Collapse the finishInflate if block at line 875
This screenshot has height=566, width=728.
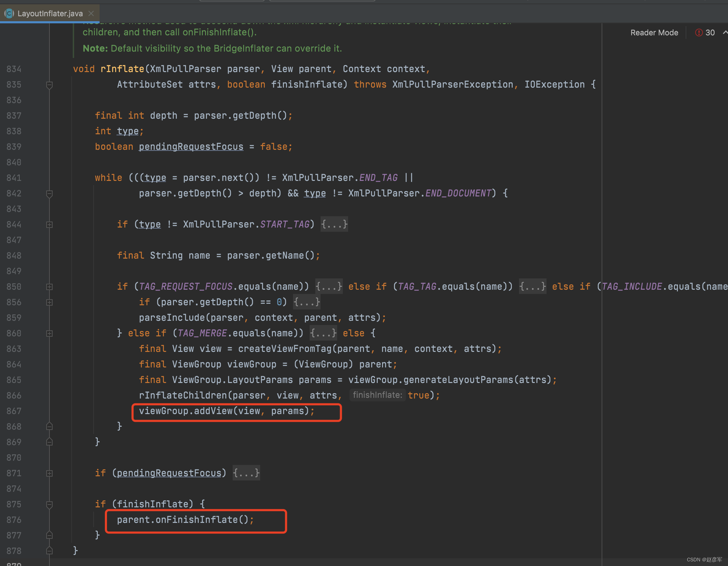(49, 505)
